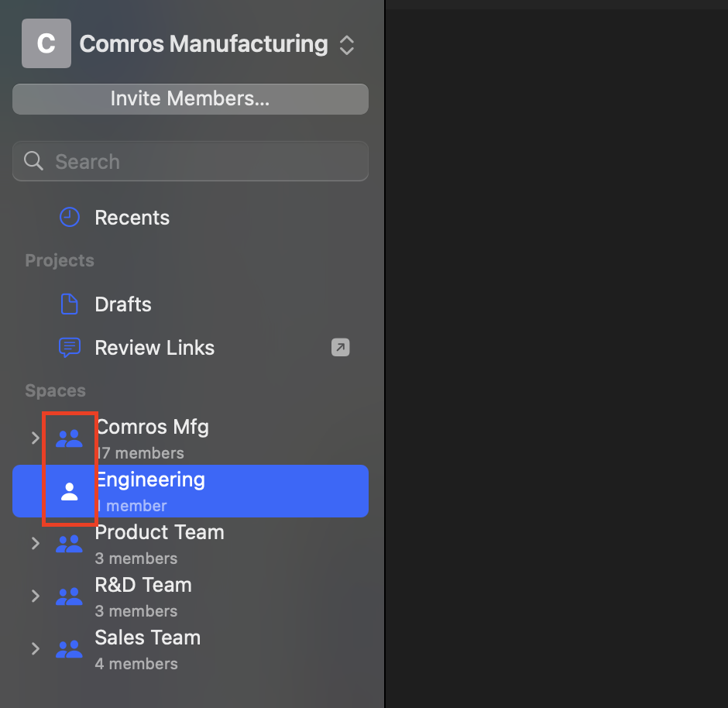Open the Drafts project
Image resolution: width=728 pixels, height=708 pixels.
point(191,304)
